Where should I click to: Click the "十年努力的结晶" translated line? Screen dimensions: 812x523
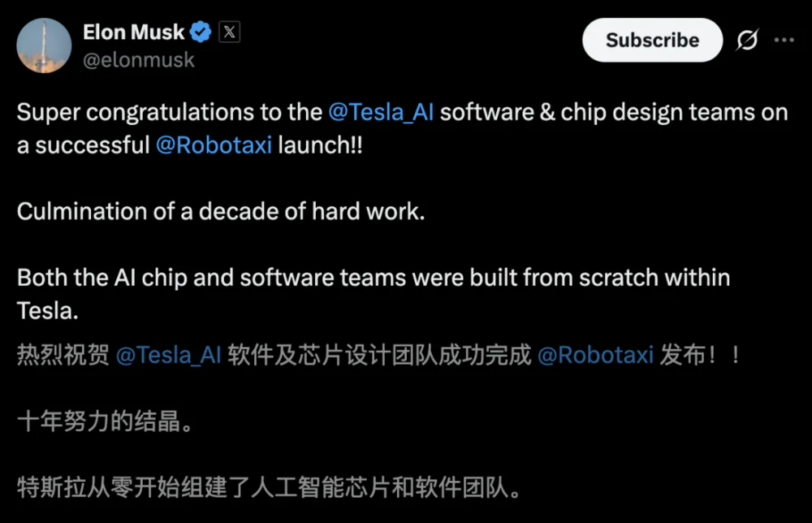click(x=106, y=422)
